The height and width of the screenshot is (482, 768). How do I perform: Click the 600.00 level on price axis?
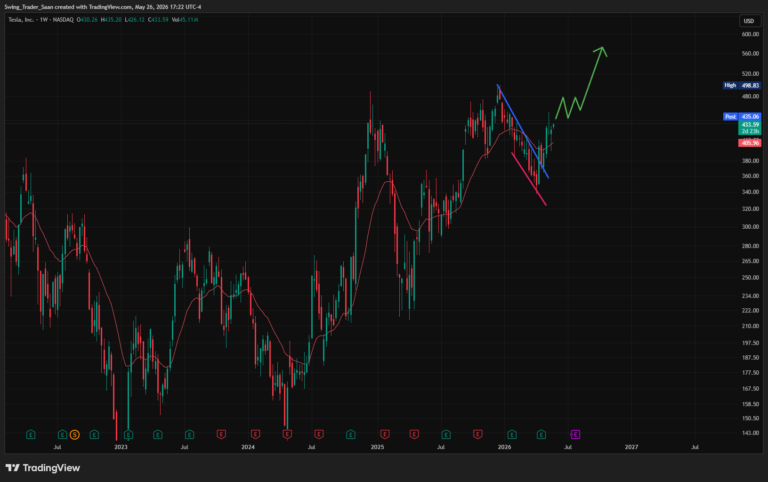pos(750,34)
